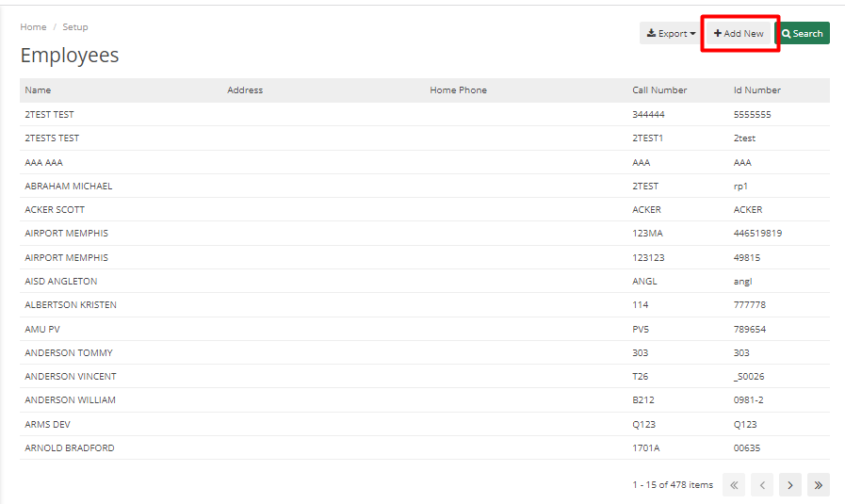Viewport: 845px width, 504px height.
Task: Open the Export dropdown menu
Action: (x=671, y=33)
